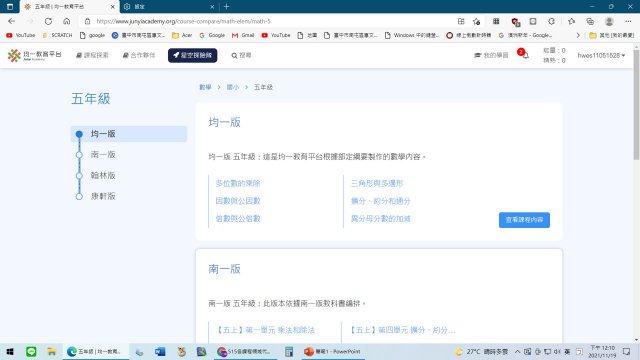This screenshot has width=640, height=360.
Task: Expand the hwes11051528 account dropdown
Action: (601, 55)
